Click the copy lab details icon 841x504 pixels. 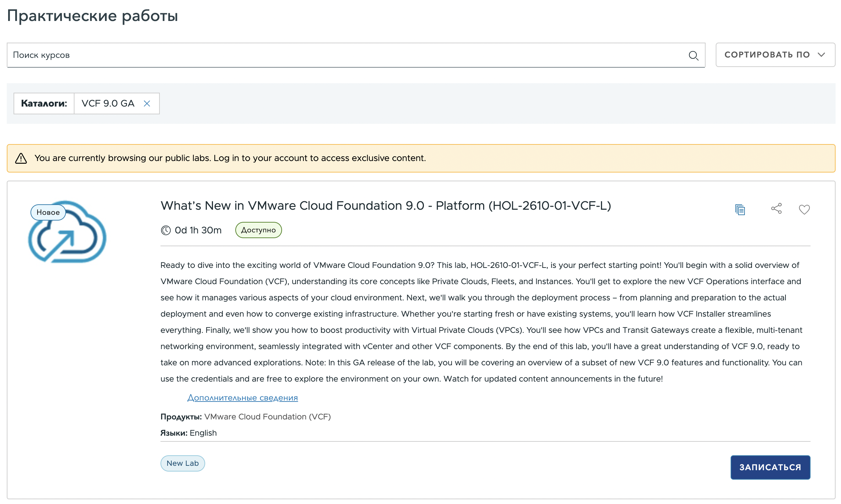740,209
